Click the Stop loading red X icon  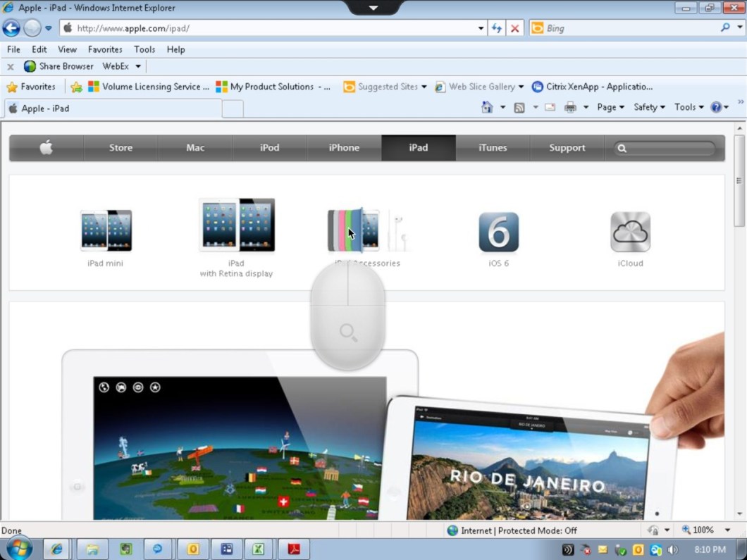click(515, 28)
